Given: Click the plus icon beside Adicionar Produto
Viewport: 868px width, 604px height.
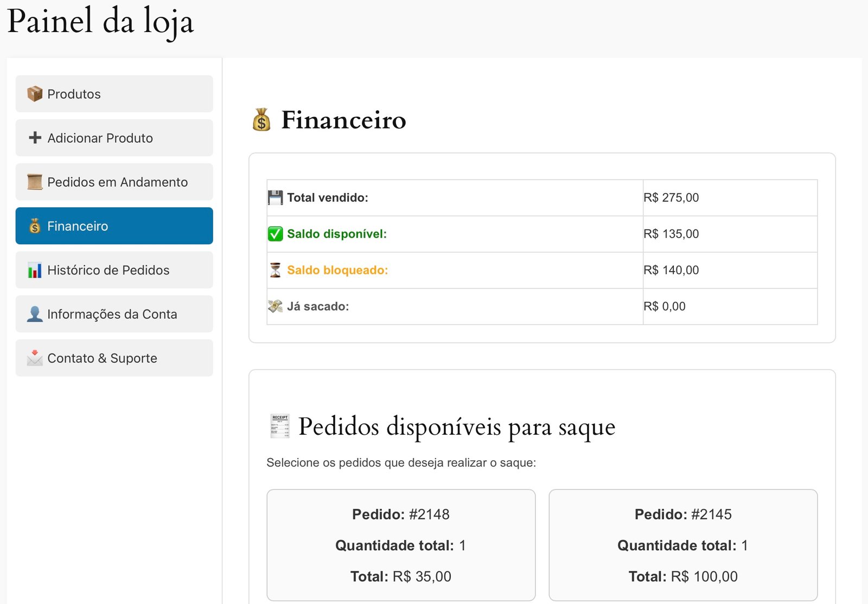Looking at the screenshot, I should [35, 138].
